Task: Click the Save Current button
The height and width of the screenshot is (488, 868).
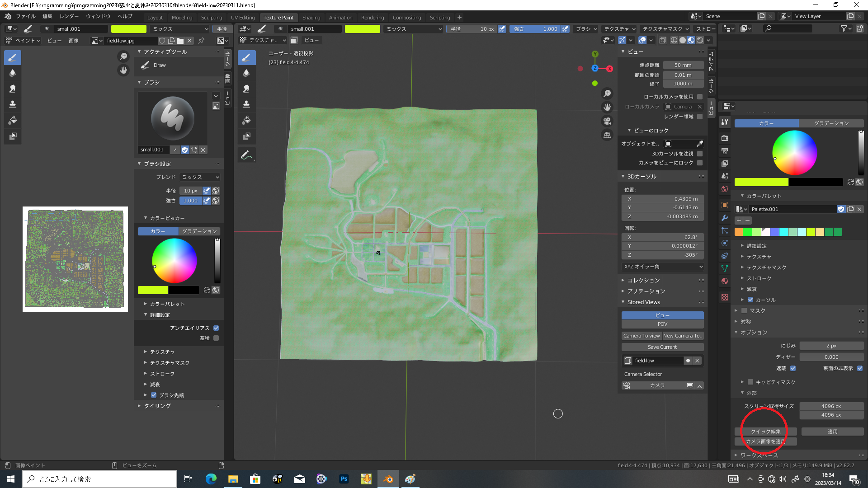Action: [662, 347]
